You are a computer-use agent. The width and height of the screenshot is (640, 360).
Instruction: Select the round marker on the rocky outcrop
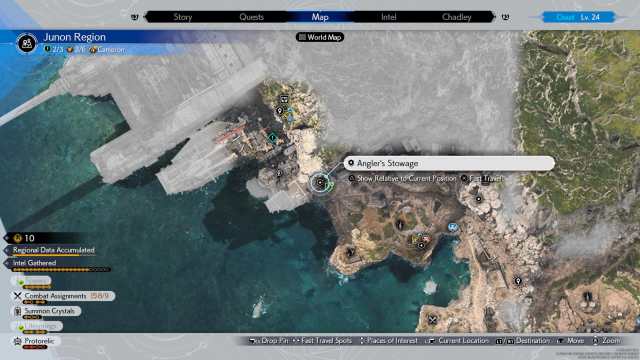[478, 199]
